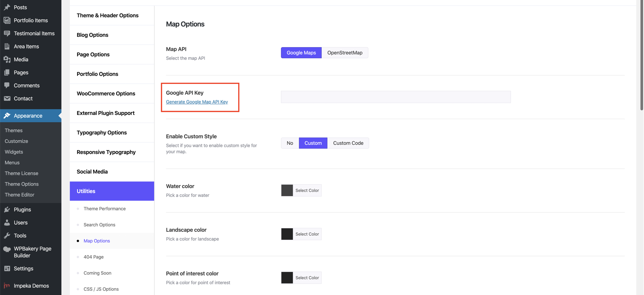
Task: Open Theme License under Appearance
Action: 21,173
